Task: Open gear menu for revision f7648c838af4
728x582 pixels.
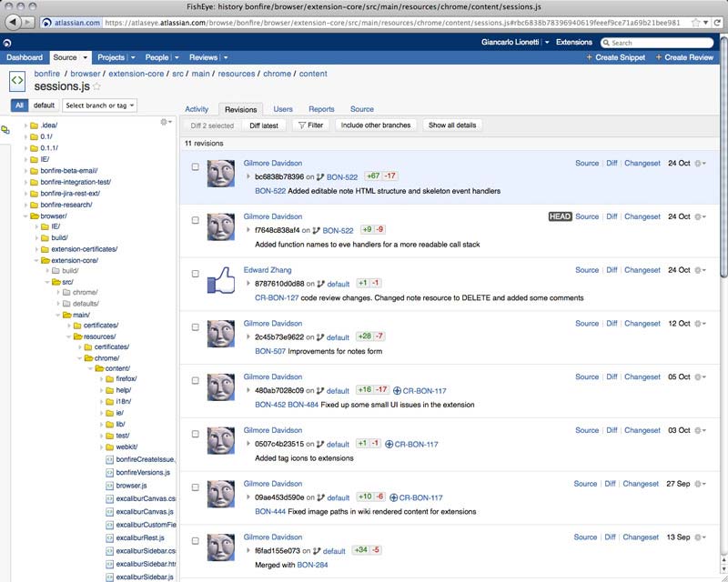Action: point(700,216)
